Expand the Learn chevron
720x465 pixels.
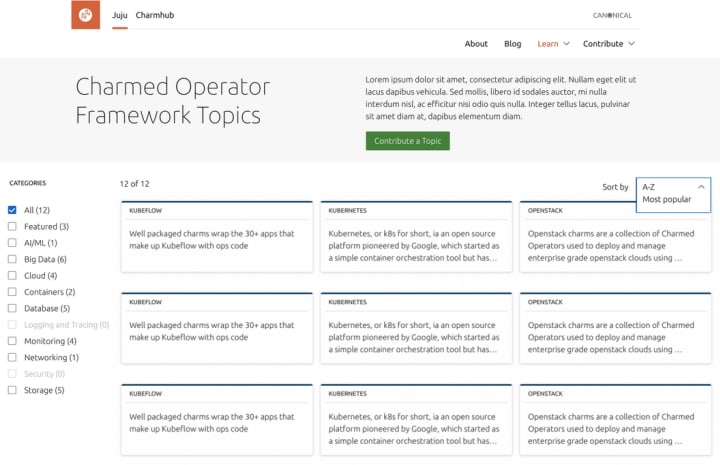pos(566,44)
